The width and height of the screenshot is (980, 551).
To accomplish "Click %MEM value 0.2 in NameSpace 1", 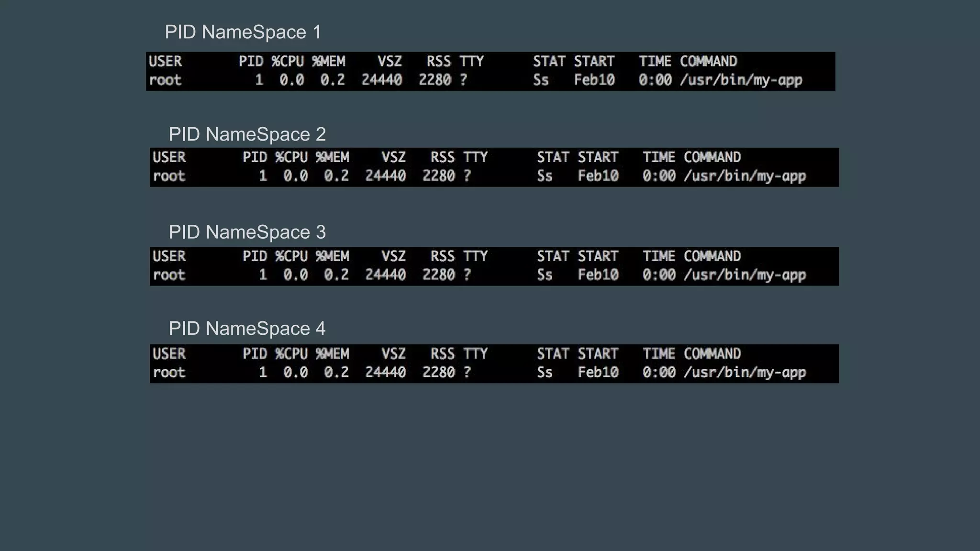I will [x=333, y=80].
